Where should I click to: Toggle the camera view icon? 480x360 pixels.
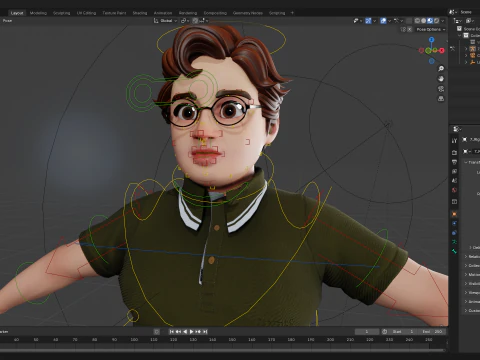(441, 89)
